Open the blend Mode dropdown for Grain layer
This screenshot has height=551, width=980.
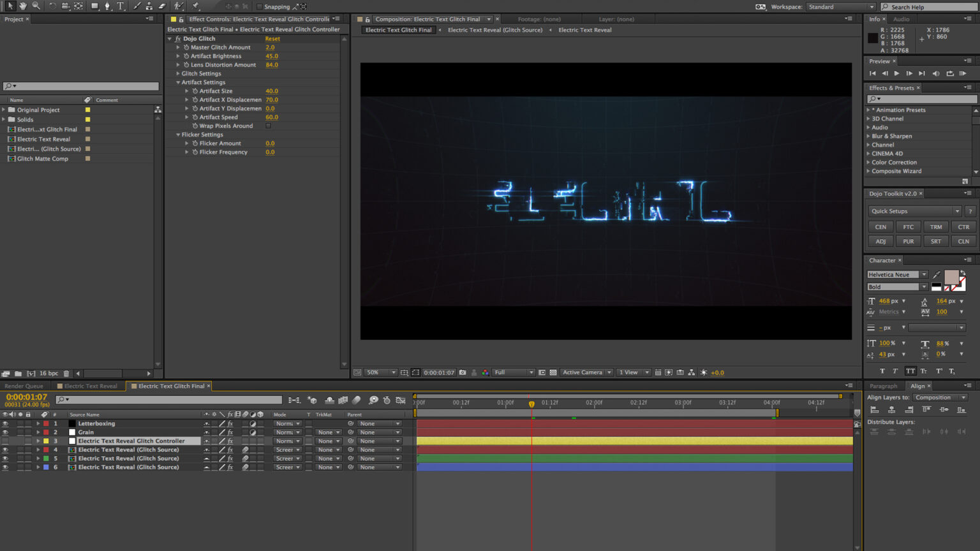tap(287, 432)
